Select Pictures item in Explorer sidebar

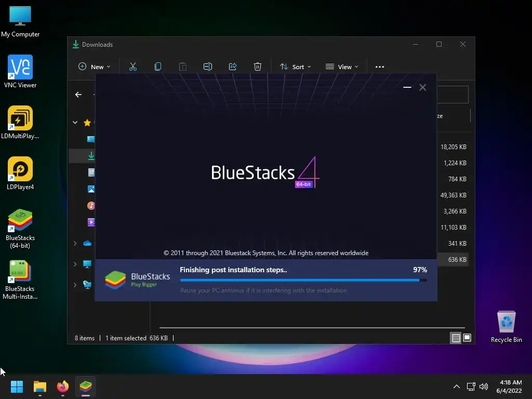point(91,189)
